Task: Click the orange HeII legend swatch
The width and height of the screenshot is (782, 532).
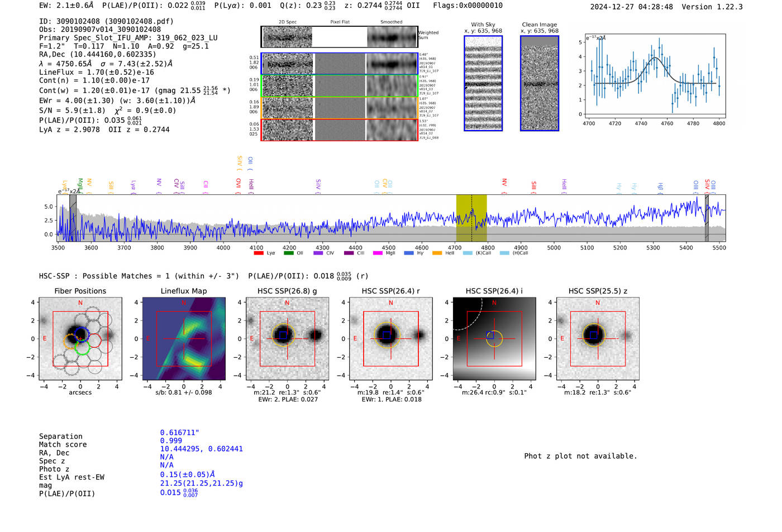Action: (437, 253)
